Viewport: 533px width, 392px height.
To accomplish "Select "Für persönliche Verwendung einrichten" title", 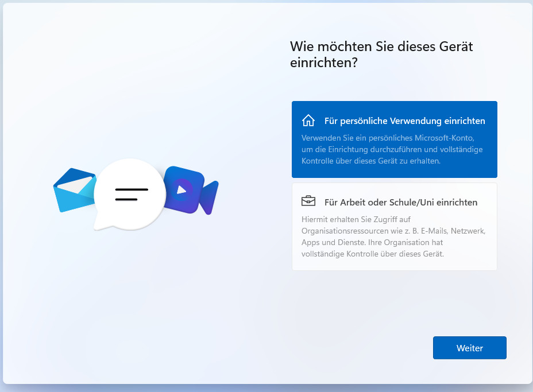I will coord(404,121).
